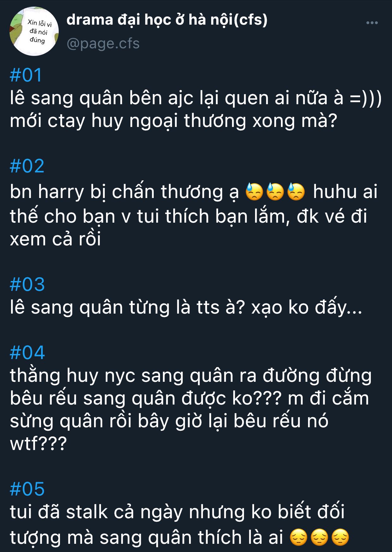Open the @page.cfs handle
Image resolution: width=392 pixels, height=552 pixels.
coord(103,43)
